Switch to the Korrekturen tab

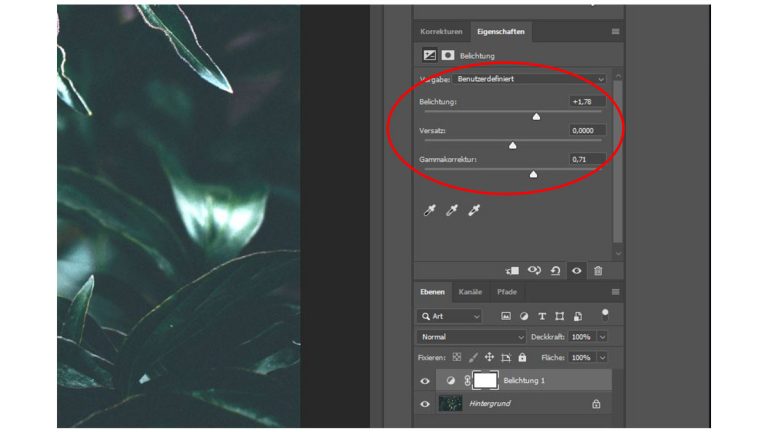(x=440, y=32)
